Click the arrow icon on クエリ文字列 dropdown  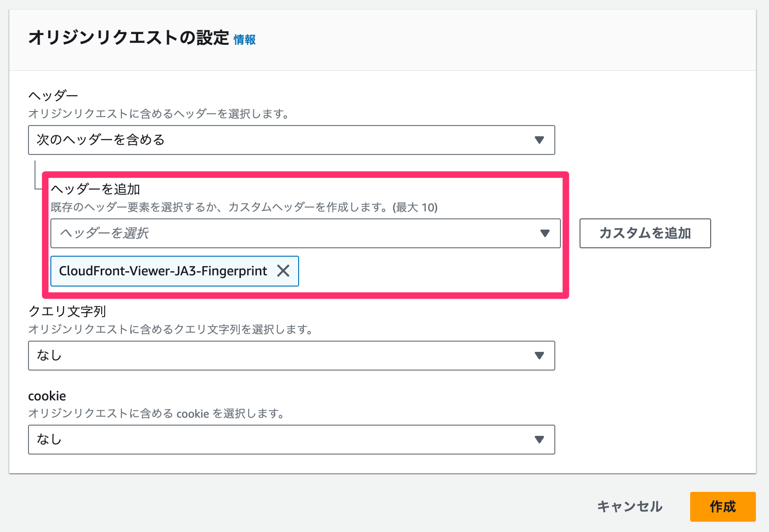[x=539, y=356]
